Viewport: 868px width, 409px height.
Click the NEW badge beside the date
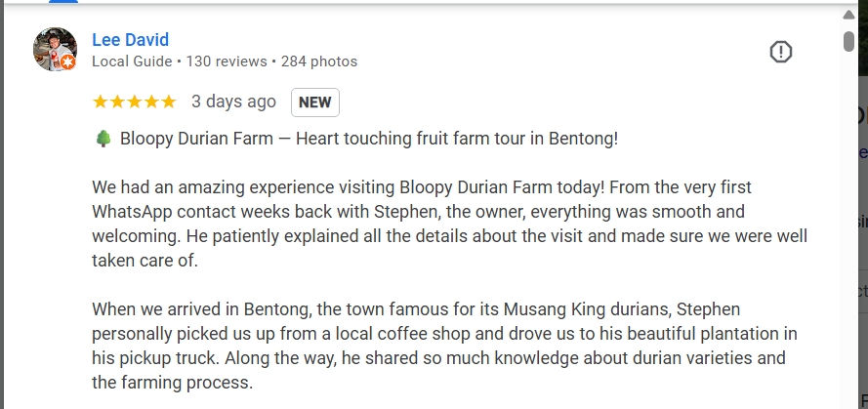click(x=314, y=102)
